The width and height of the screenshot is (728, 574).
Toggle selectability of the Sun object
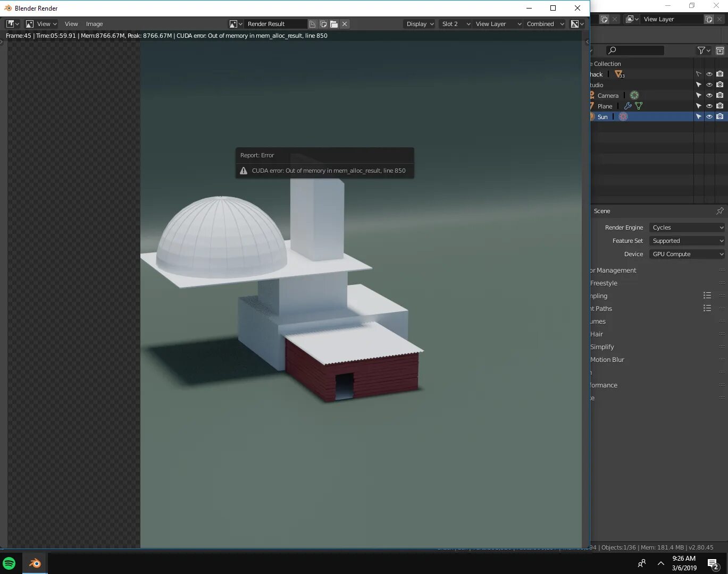699,117
